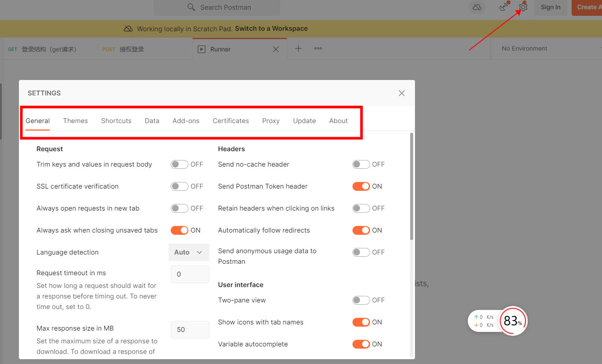The image size is (602, 364).
Task: Follow the Switch to a Workspace link
Action: pos(272,29)
